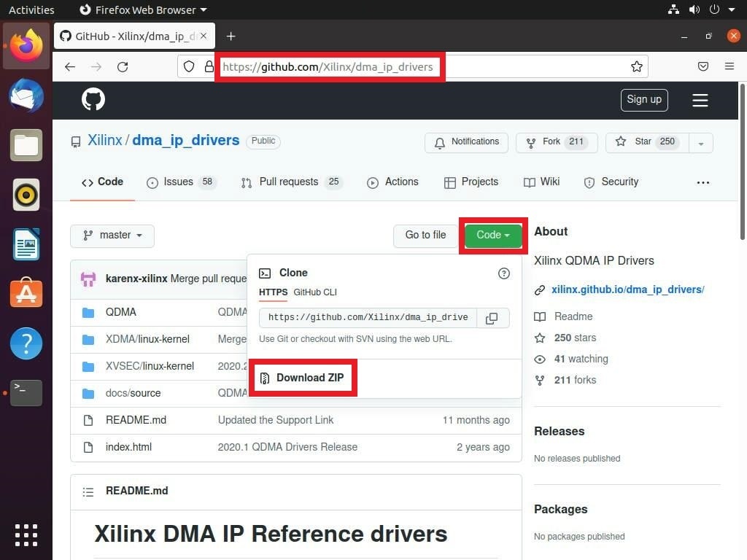Open the GitHub hamburger menu
The height and width of the screenshot is (560, 747).
click(x=700, y=100)
